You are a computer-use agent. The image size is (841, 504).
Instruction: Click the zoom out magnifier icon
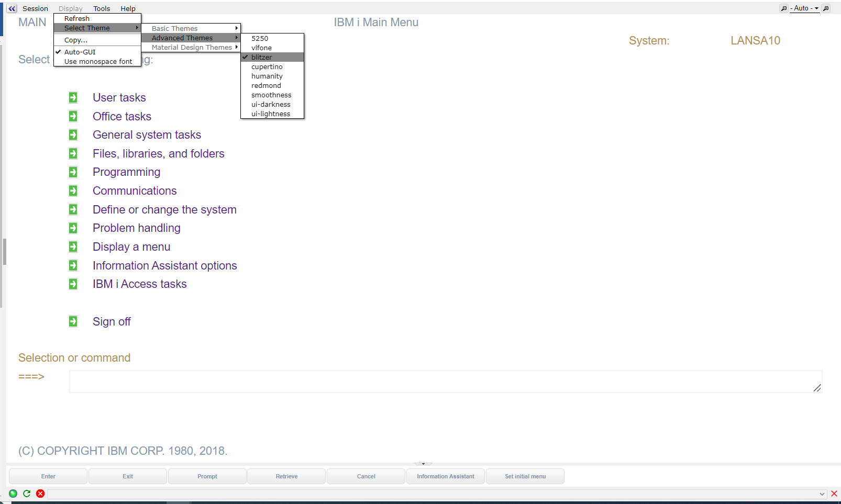coord(783,8)
